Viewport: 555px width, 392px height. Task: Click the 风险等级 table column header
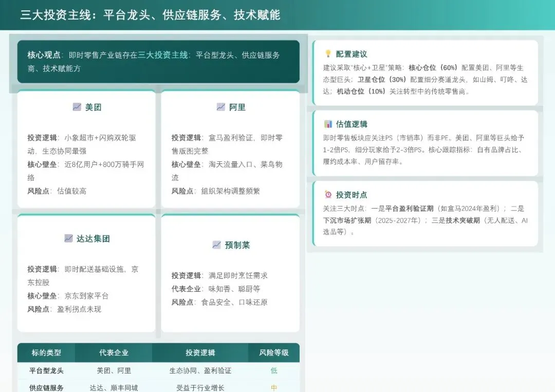274,353
